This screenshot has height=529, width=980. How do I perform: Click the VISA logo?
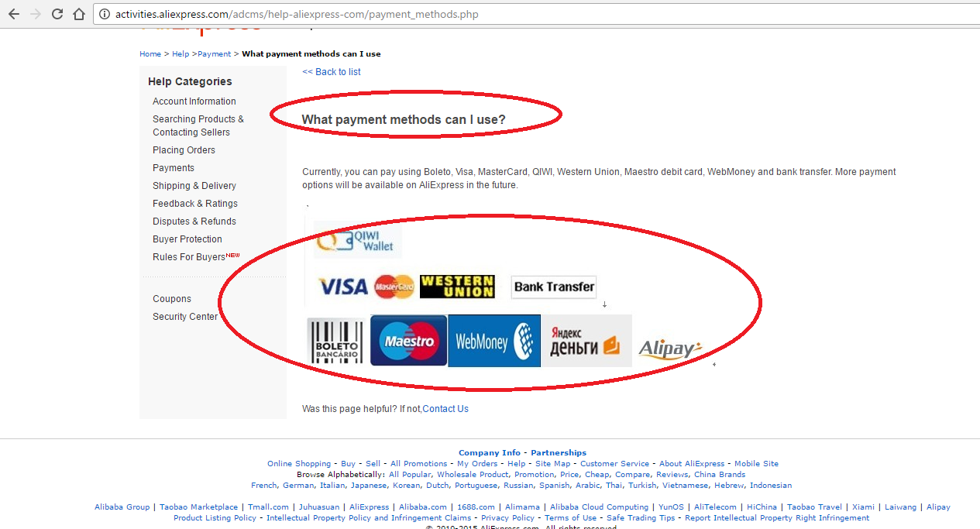pos(343,287)
